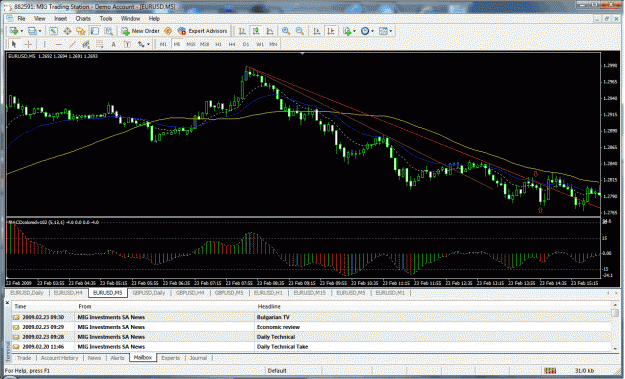The height and width of the screenshot is (379, 625).
Task: Open the Account History terminal tab
Action: (59, 358)
